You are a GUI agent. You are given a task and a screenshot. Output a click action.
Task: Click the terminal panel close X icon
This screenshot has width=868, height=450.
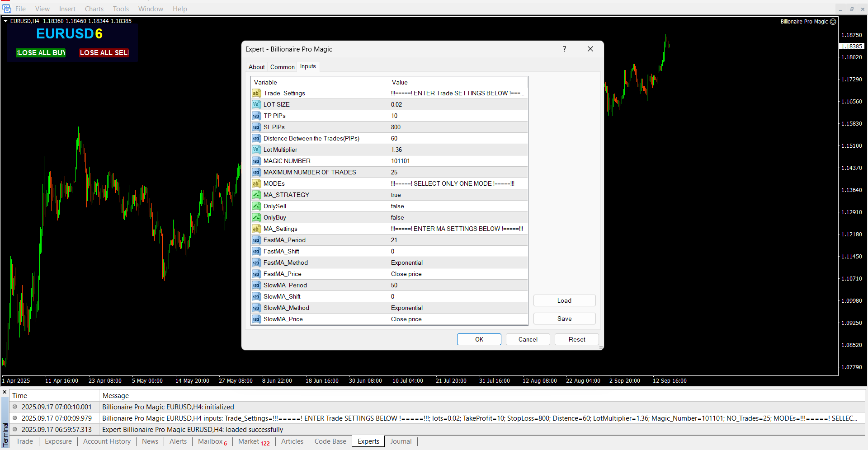pyautogui.click(x=5, y=392)
